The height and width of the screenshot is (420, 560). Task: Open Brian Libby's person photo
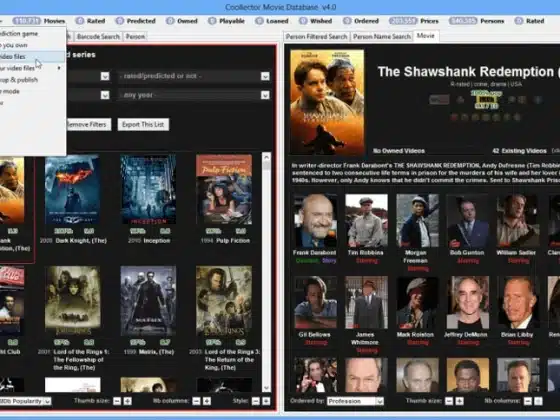(x=518, y=302)
